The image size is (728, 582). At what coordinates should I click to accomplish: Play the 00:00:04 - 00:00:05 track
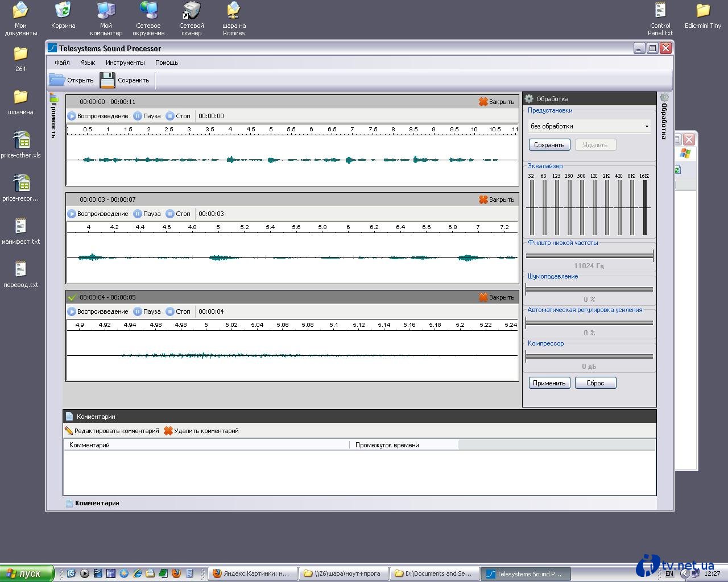(x=98, y=311)
